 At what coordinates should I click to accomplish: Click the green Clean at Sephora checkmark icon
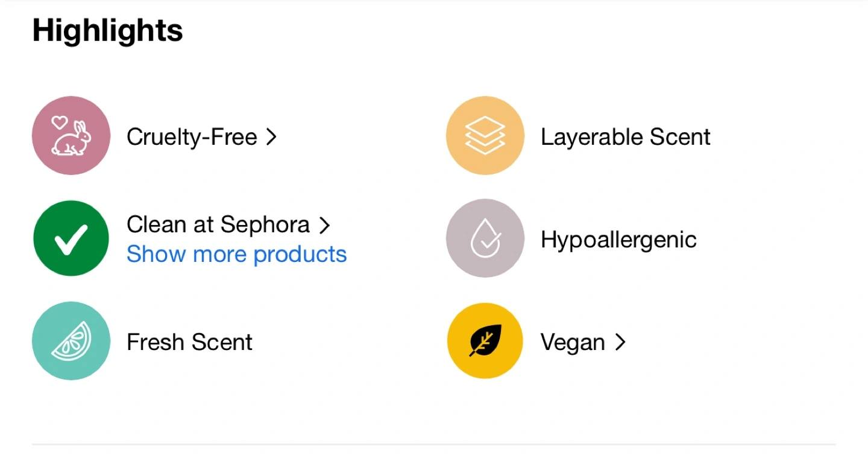pos(71,238)
